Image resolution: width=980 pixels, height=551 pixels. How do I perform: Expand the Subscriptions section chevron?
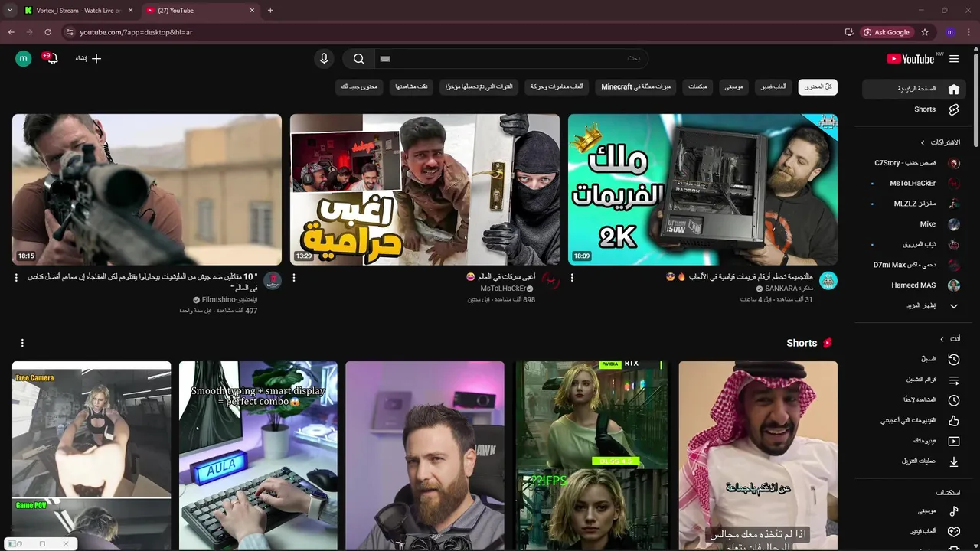[x=924, y=142]
